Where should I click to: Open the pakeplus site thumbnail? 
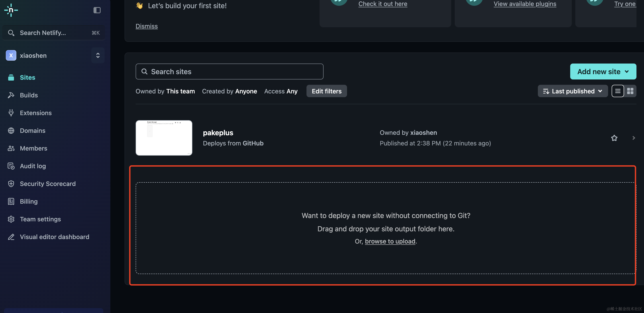164,138
